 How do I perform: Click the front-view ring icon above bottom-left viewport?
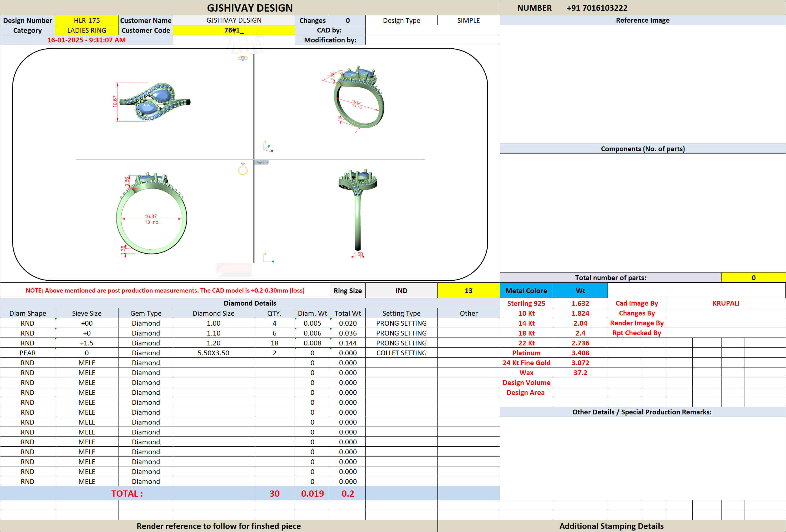[243, 169]
